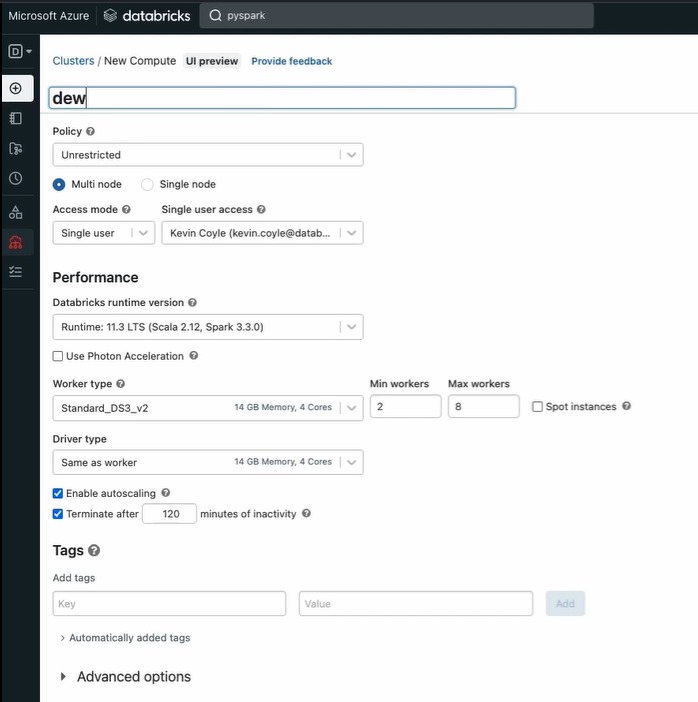The image size is (698, 702).
Task: Show help for Access mode
Action: click(x=126, y=209)
